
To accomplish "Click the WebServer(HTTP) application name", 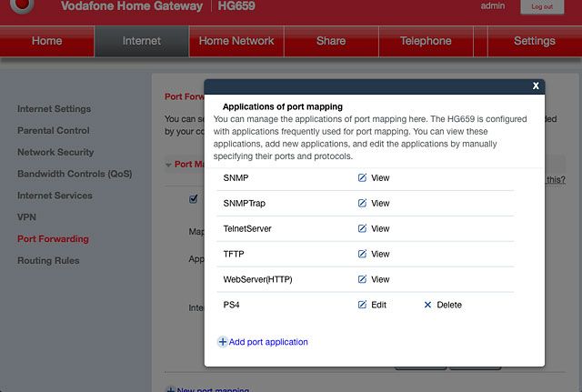I will pyautogui.click(x=257, y=279).
